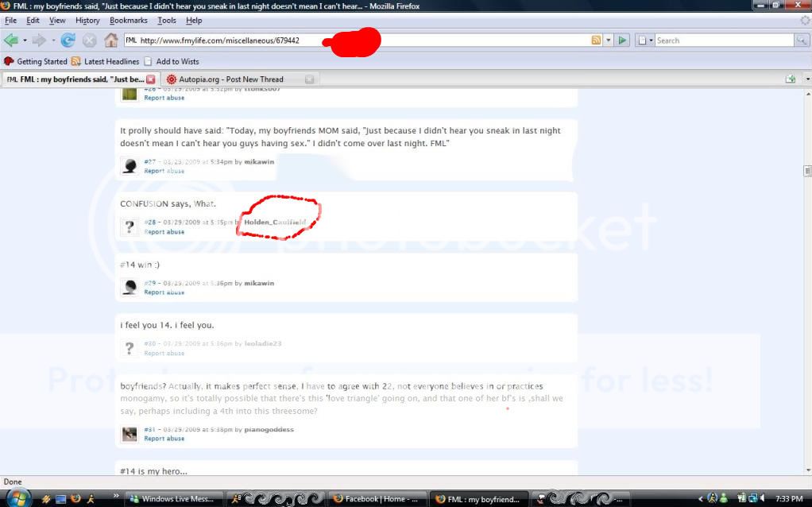Switch to the FML: my boyfriends said tab
This screenshot has width=812, height=507.
79,79
